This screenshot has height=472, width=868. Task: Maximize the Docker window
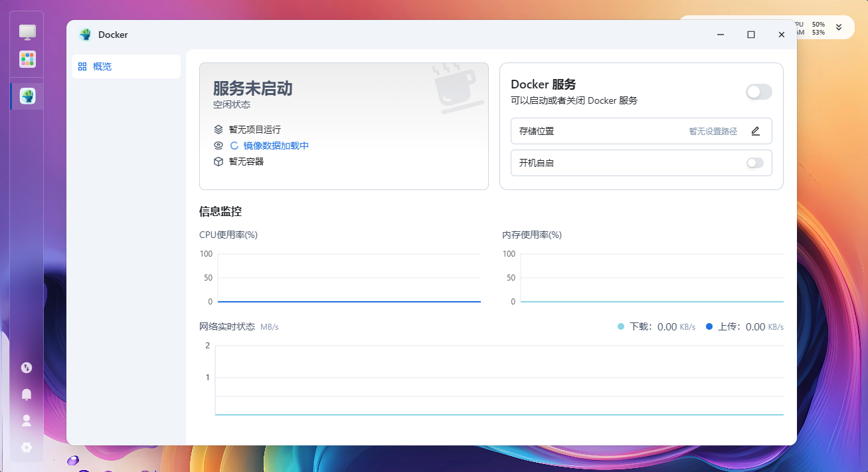(751, 35)
